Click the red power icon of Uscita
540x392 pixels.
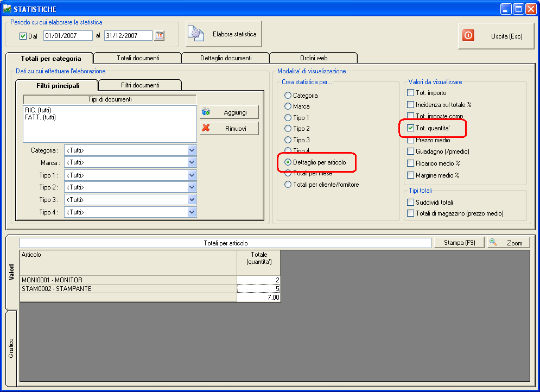tap(468, 35)
